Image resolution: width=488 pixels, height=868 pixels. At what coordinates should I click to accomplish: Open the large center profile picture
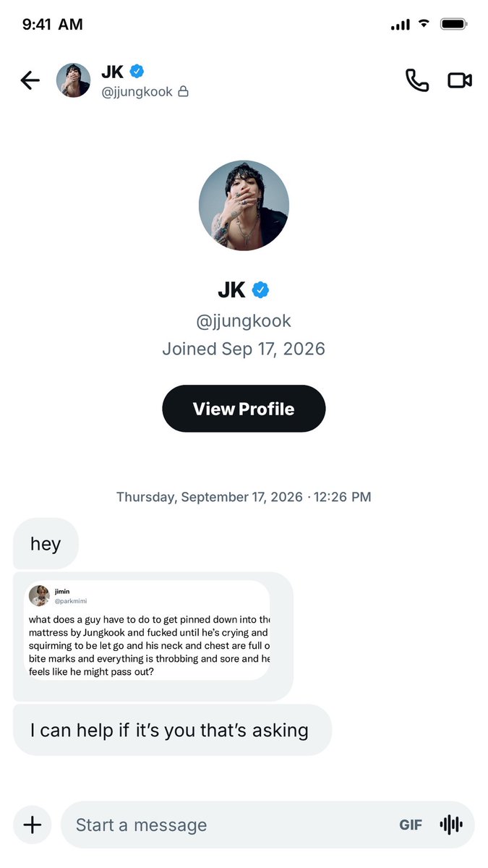(x=244, y=205)
